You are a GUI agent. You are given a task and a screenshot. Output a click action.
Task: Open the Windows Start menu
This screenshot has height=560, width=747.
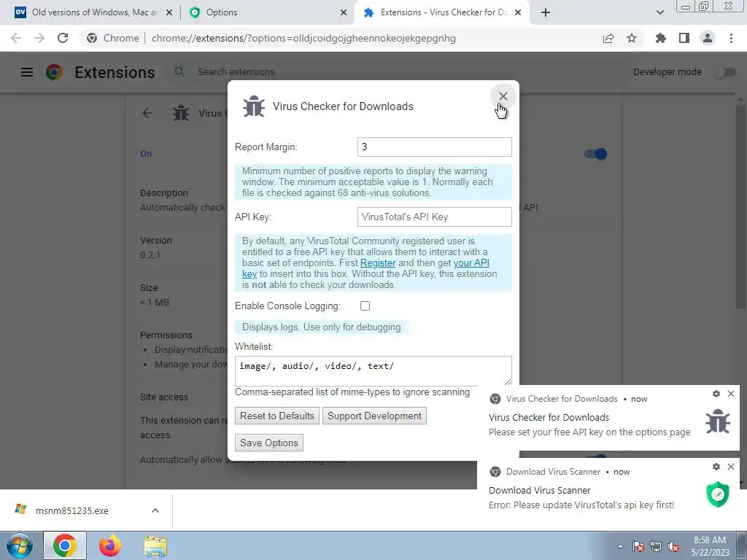pos(20,545)
